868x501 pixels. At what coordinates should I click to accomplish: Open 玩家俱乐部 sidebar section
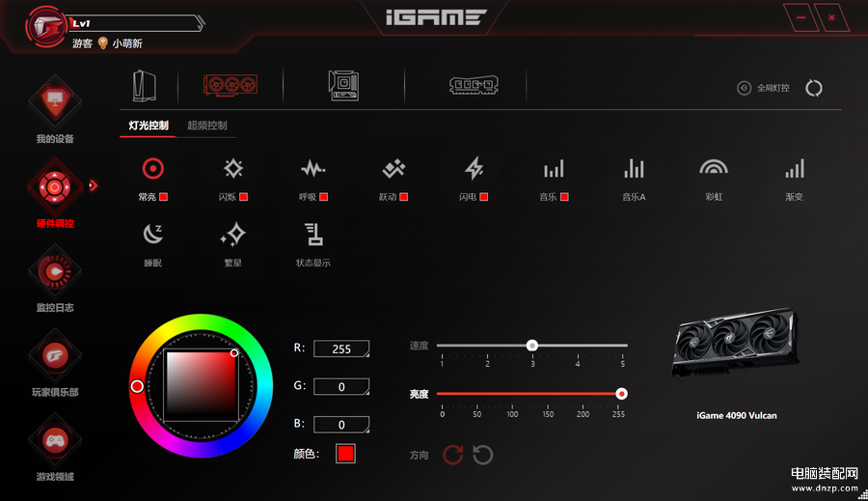tap(55, 364)
